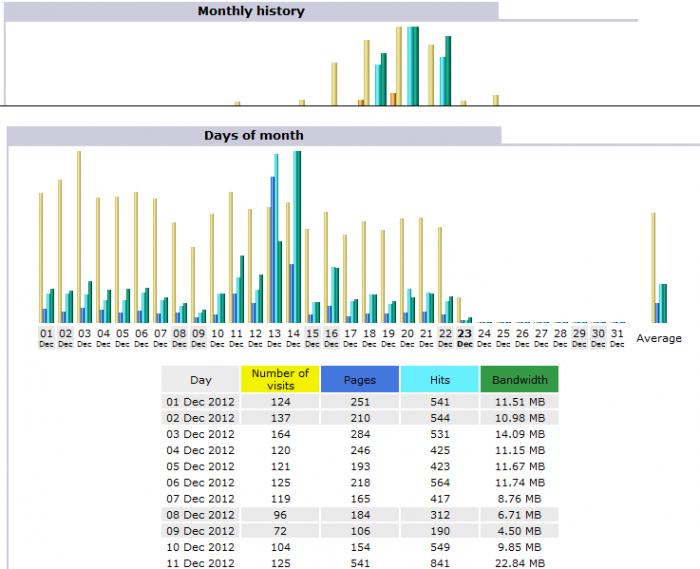700x569 pixels.
Task: Select the 13 Dec label under chart
Action: (x=274, y=337)
